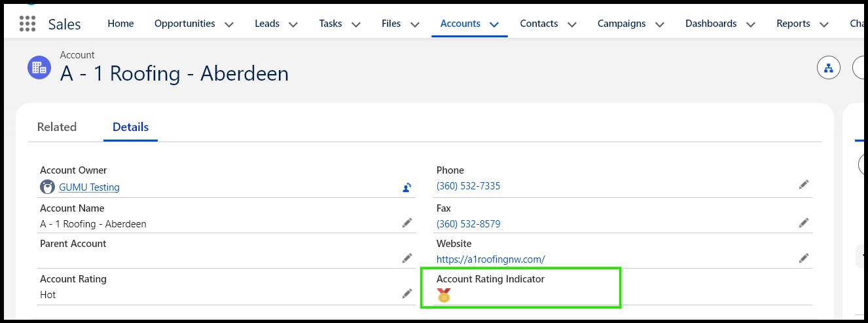Open the Dashboards navigation tab
The image size is (868, 323).
(711, 24)
